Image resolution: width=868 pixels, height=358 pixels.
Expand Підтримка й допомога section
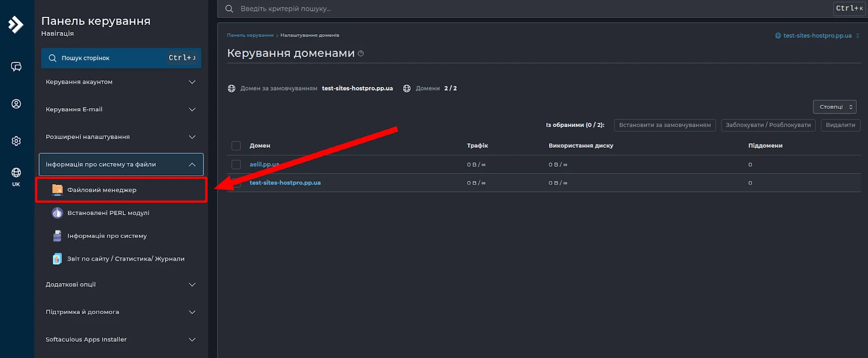pyautogui.click(x=121, y=312)
